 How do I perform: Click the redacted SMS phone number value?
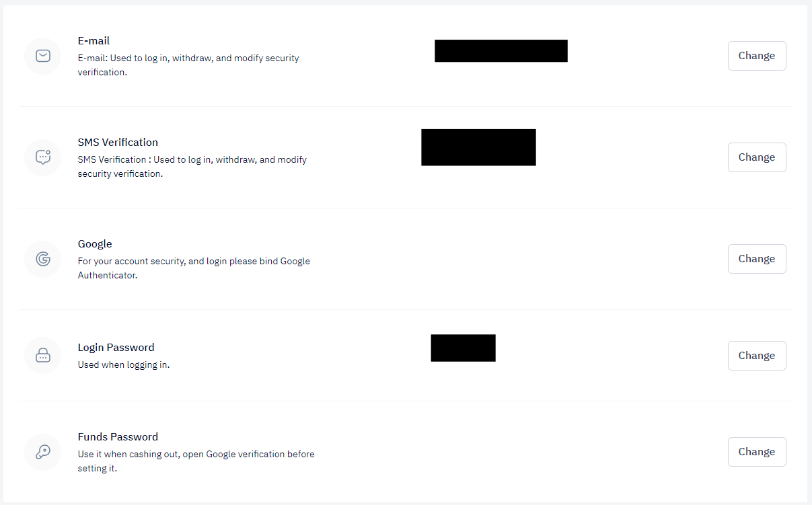click(x=478, y=147)
